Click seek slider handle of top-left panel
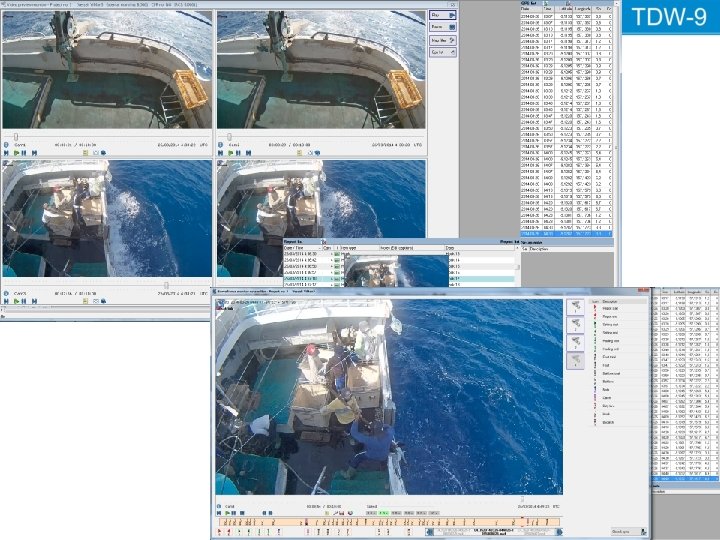 (x=17, y=136)
